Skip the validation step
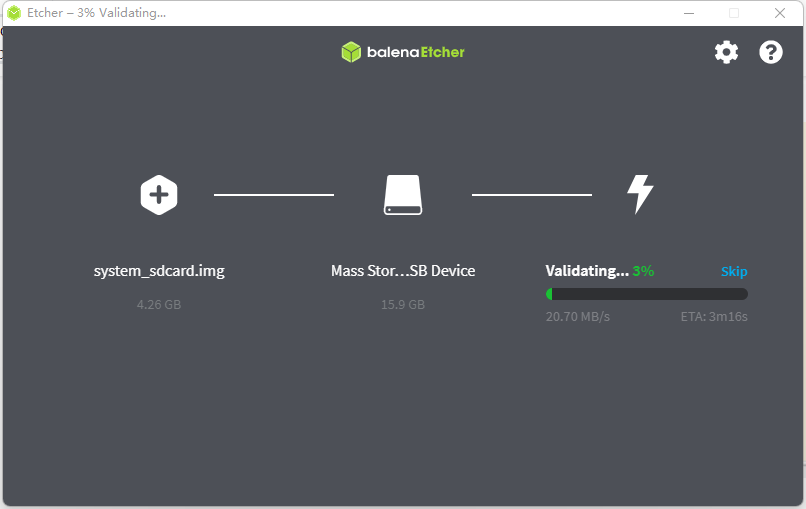The width and height of the screenshot is (806, 509). [x=734, y=271]
